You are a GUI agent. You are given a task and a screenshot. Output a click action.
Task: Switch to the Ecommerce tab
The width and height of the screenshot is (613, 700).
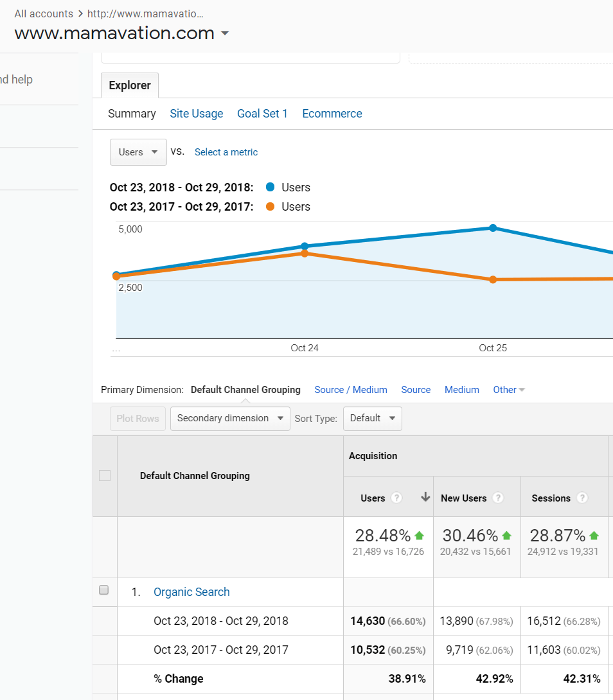332,114
